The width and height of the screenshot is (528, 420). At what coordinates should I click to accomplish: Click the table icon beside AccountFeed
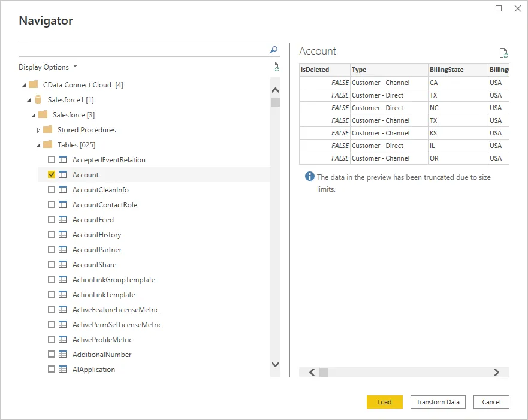pyautogui.click(x=62, y=219)
